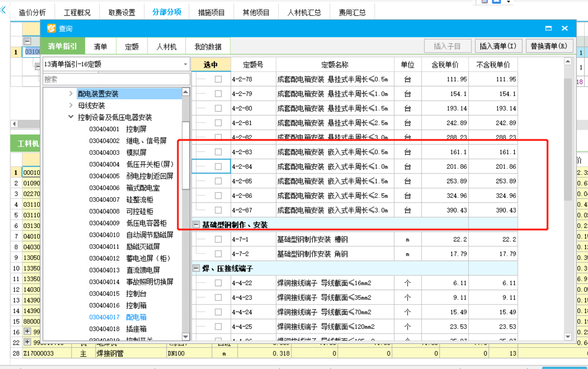Viewport: 588px width, 369px height.
Task: Open the 措施项目 main tab
Action: point(211,13)
